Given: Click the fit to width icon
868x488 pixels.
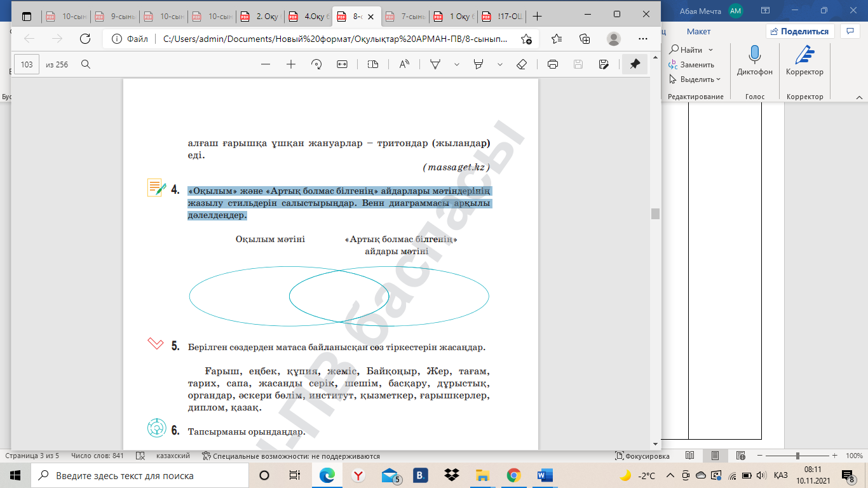Looking at the screenshot, I should point(342,64).
